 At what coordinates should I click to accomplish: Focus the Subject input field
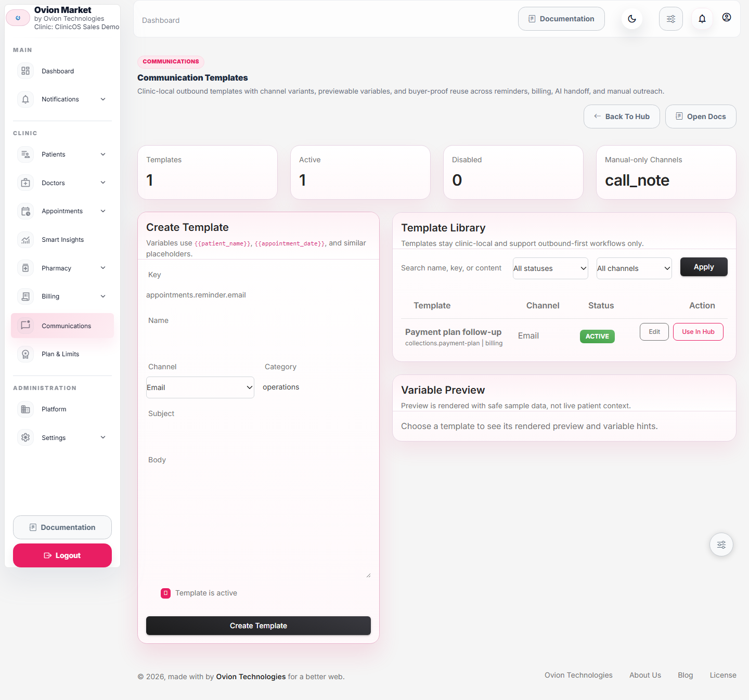tap(259, 434)
